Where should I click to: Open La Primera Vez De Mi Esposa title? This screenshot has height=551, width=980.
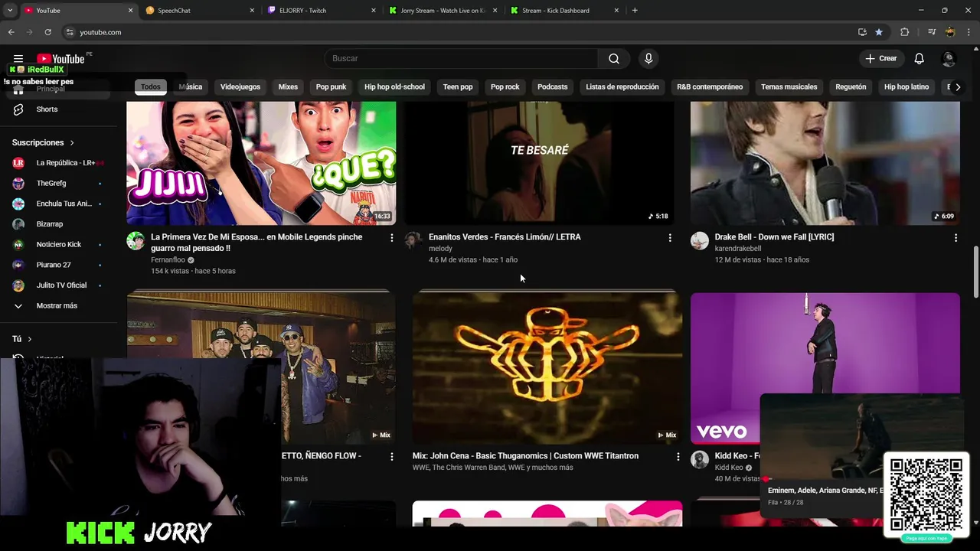(x=256, y=243)
